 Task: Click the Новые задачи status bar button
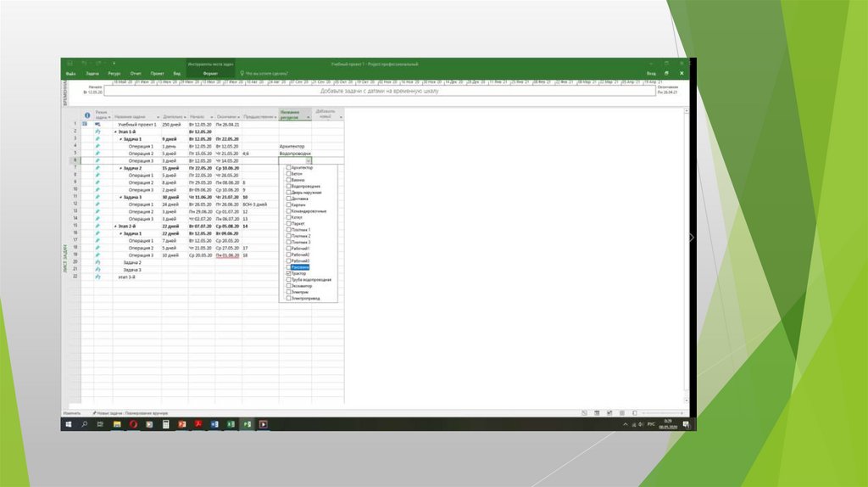pyautogui.click(x=130, y=413)
